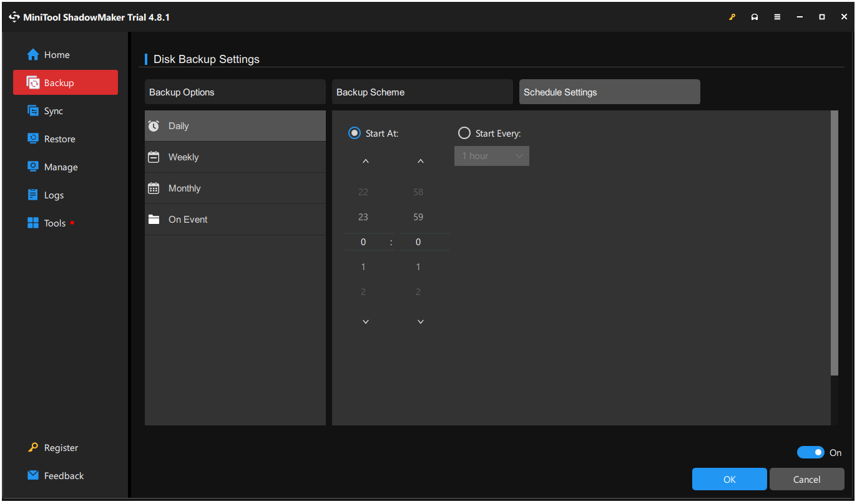Viewport: 857px width, 504px height.
Task: Click the headset support icon in title bar
Action: (755, 17)
